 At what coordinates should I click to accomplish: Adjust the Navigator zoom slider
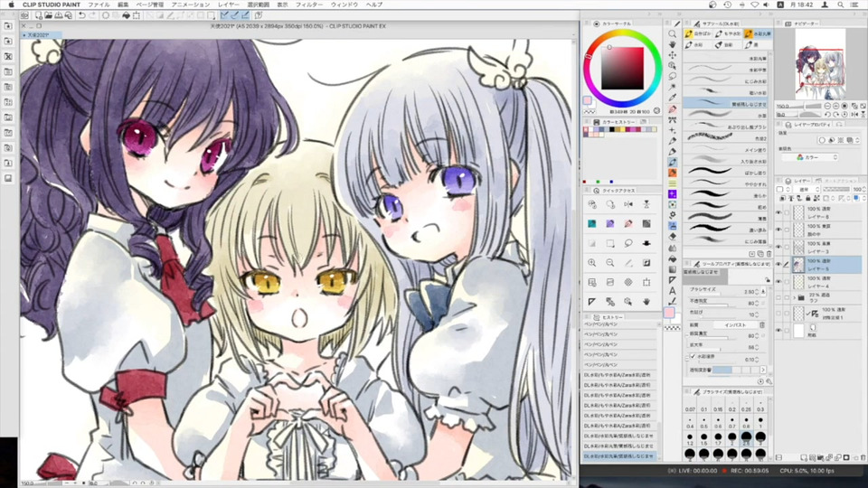click(x=806, y=107)
